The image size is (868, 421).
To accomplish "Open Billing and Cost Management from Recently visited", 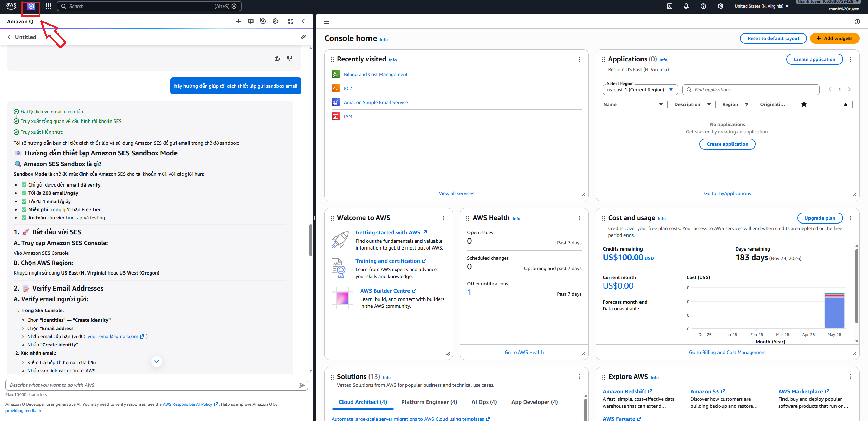I will pyautogui.click(x=376, y=74).
